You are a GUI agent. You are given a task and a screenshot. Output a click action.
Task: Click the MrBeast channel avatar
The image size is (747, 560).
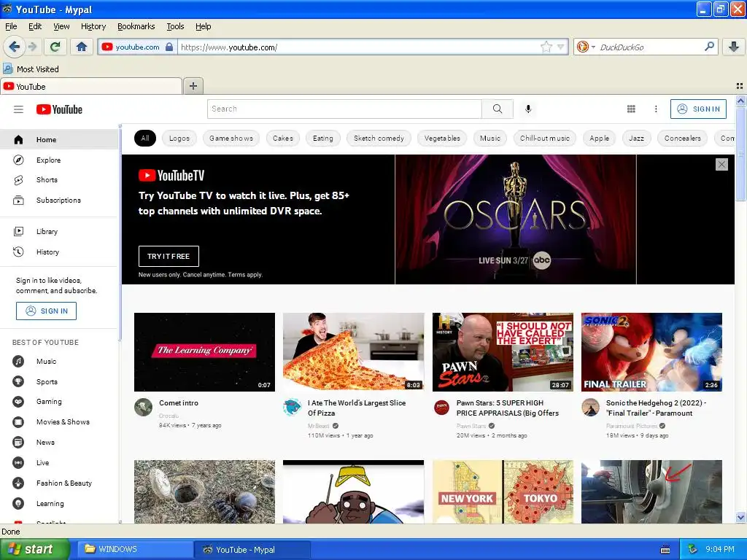(x=292, y=407)
